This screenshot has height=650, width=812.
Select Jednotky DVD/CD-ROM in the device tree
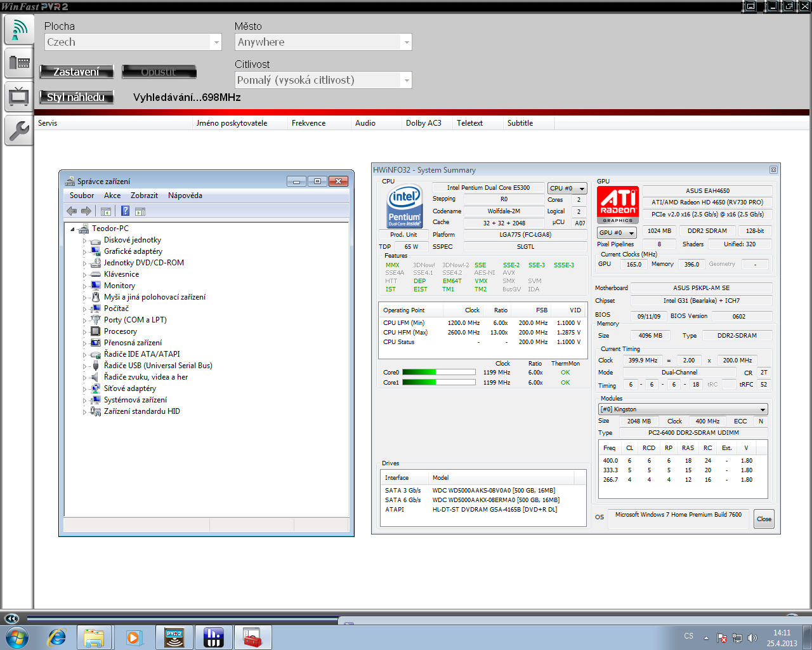tap(144, 263)
